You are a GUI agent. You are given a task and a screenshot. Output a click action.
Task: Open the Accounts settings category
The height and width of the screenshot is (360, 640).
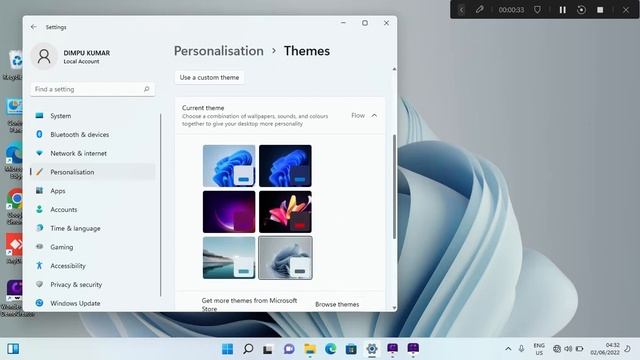coord(93,210)
